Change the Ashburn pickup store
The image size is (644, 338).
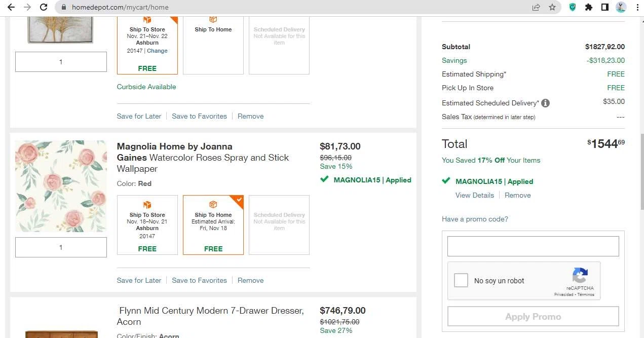click(157, 51)
